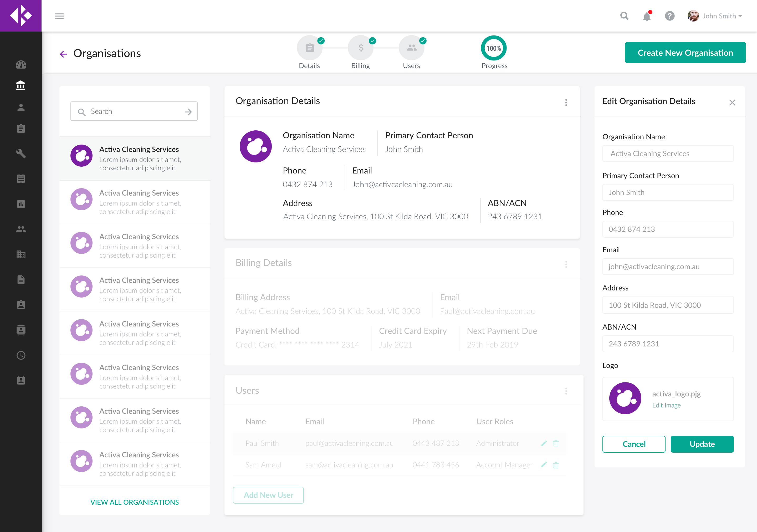Click the search magnifier in top bar
The width and height of the screenshot is (757, 532).
tap(624, 16)
